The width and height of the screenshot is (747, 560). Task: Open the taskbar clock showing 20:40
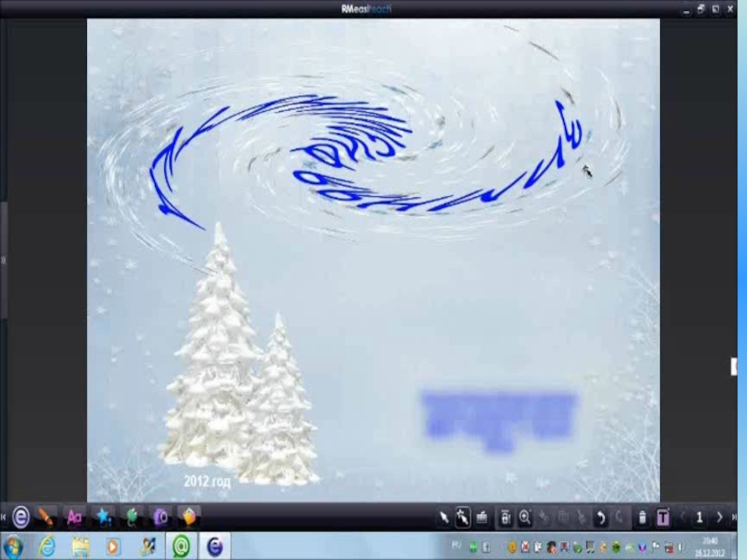click(711, 547)
